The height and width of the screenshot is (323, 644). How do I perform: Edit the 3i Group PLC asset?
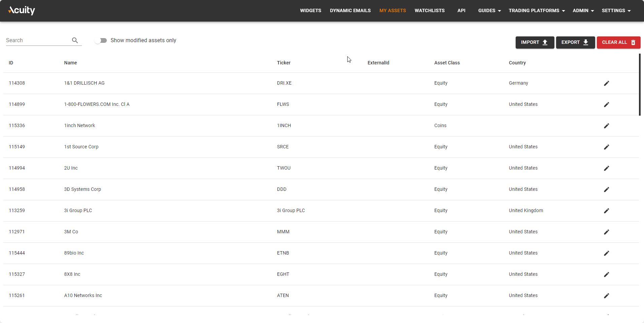pyautogui.click(x=606, y=211)
